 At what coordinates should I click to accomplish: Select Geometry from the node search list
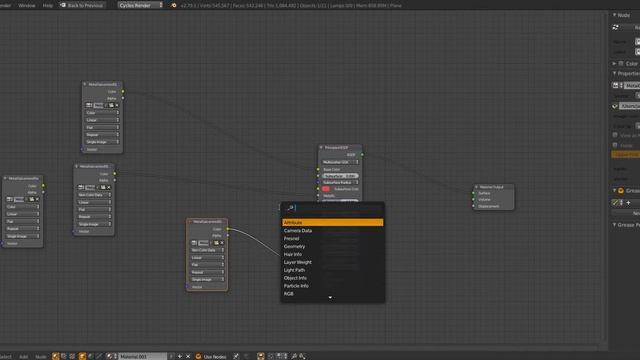294,247
